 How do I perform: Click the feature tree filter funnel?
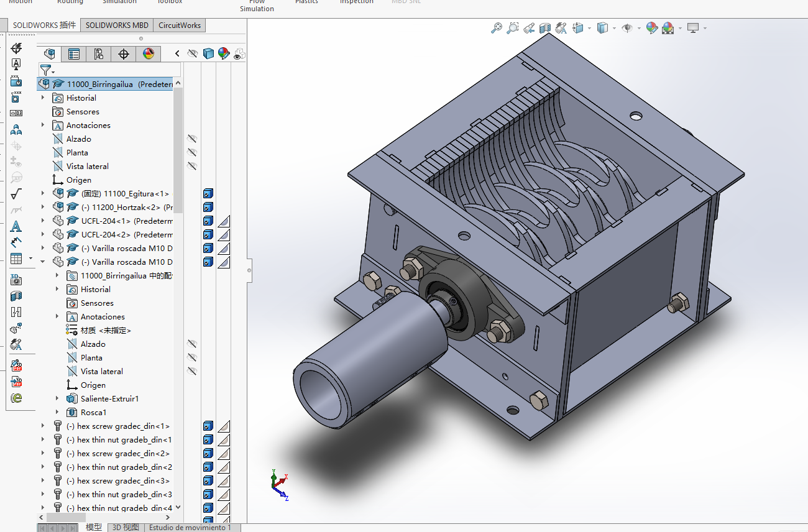point(45,70)
